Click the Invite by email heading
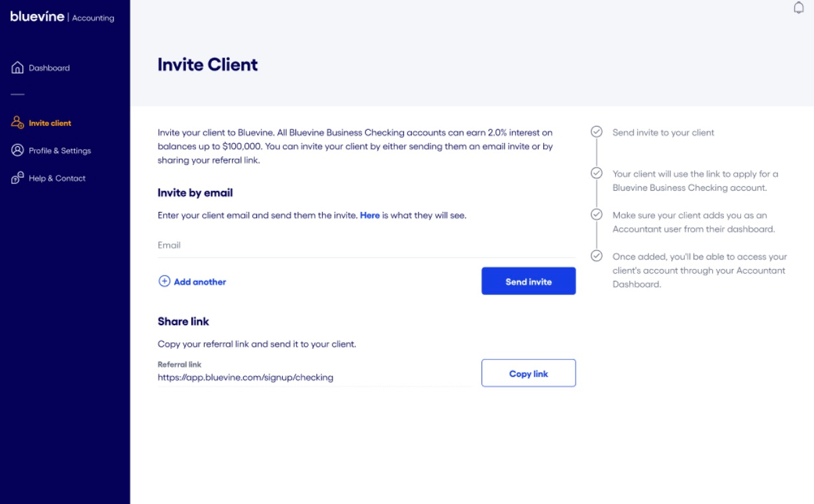This screenshot has height=504, width=814. point(195,192)
